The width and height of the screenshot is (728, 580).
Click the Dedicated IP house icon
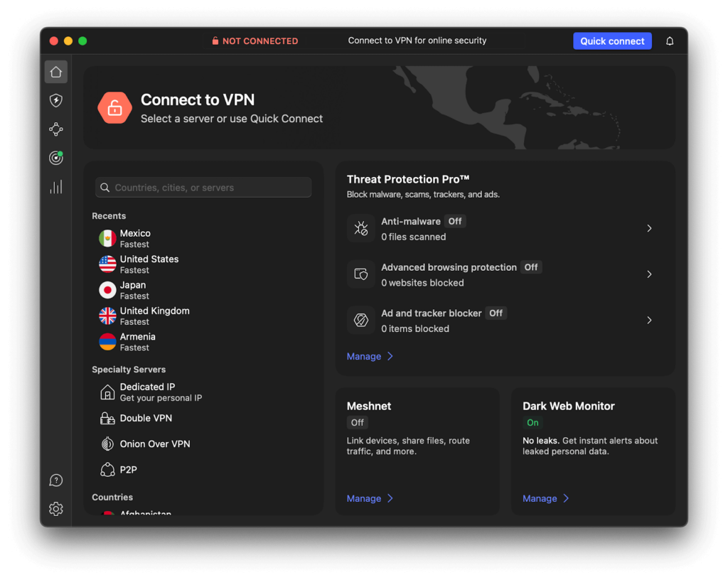tap(107, 392)
